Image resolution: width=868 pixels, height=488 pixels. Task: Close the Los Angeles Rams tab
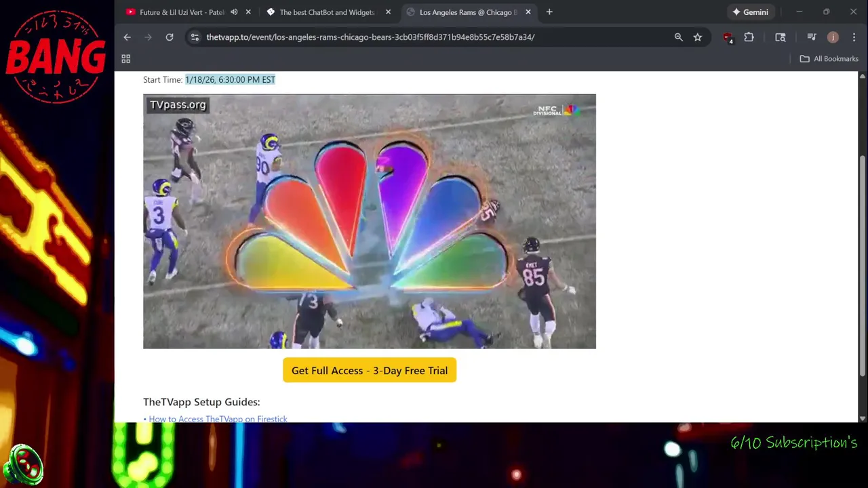[528, 12]
